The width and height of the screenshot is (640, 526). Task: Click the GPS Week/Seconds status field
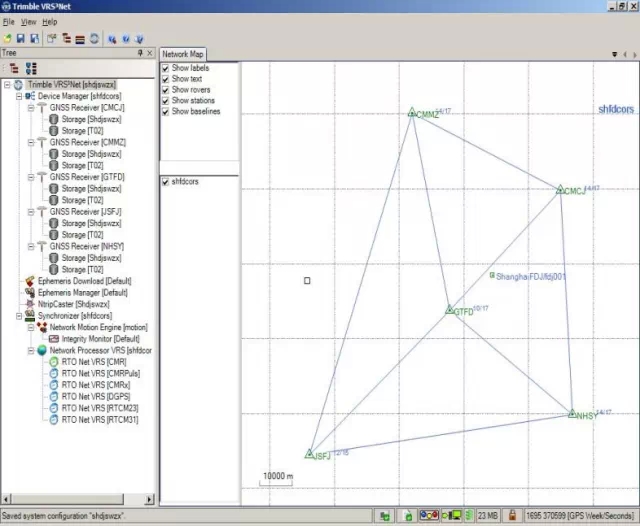(580, 516)
